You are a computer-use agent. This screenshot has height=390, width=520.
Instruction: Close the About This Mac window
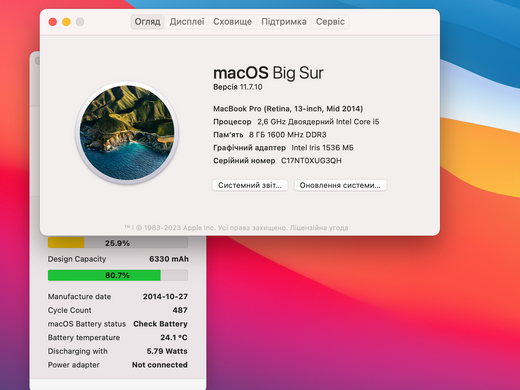click(53, 22)
